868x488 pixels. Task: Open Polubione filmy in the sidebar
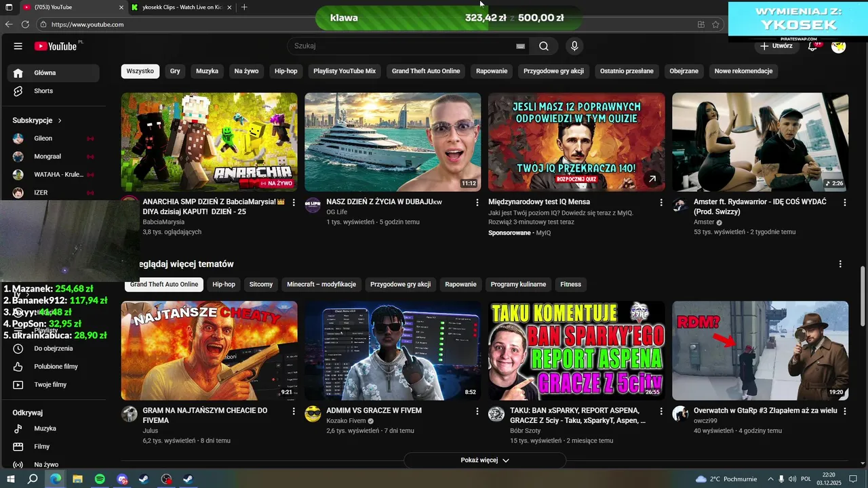click(x=53, y=367)
